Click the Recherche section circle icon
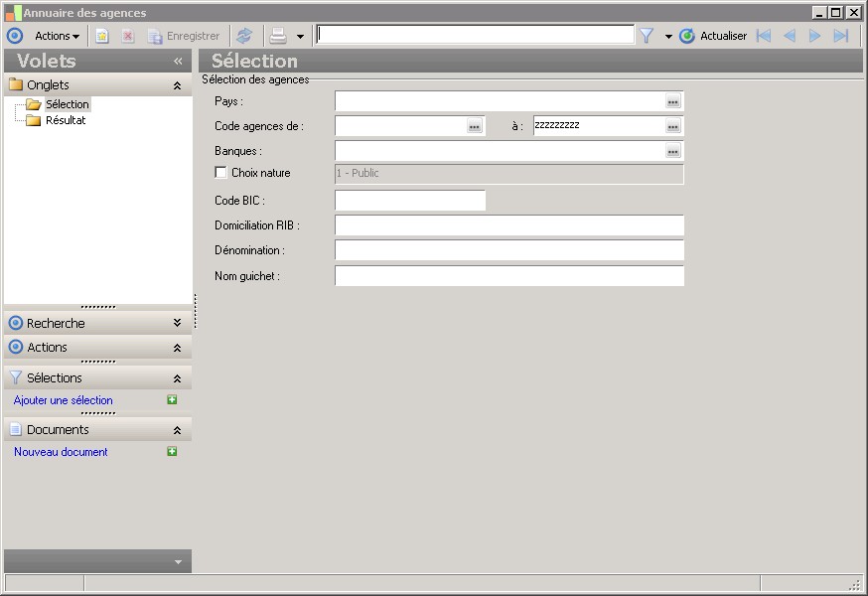Viewport: 868px width, 596px height. point(16,323)
